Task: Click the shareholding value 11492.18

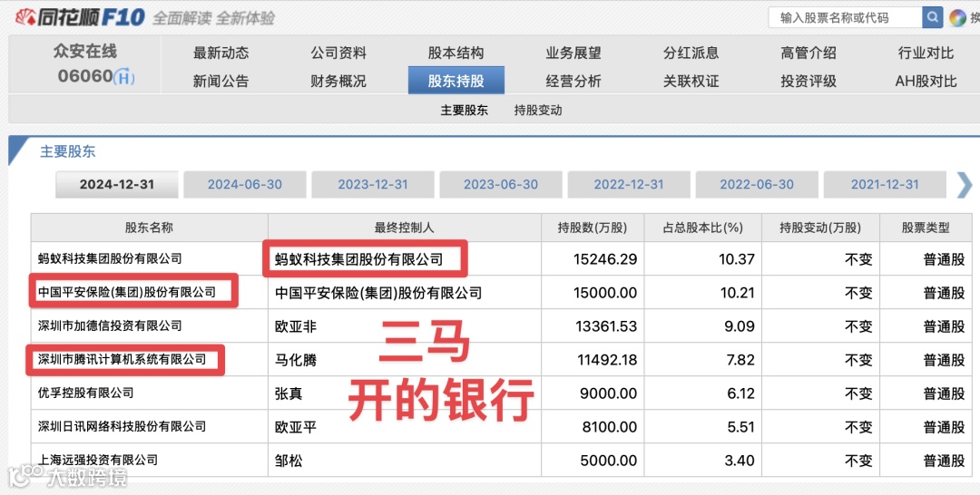Action: 605,360
